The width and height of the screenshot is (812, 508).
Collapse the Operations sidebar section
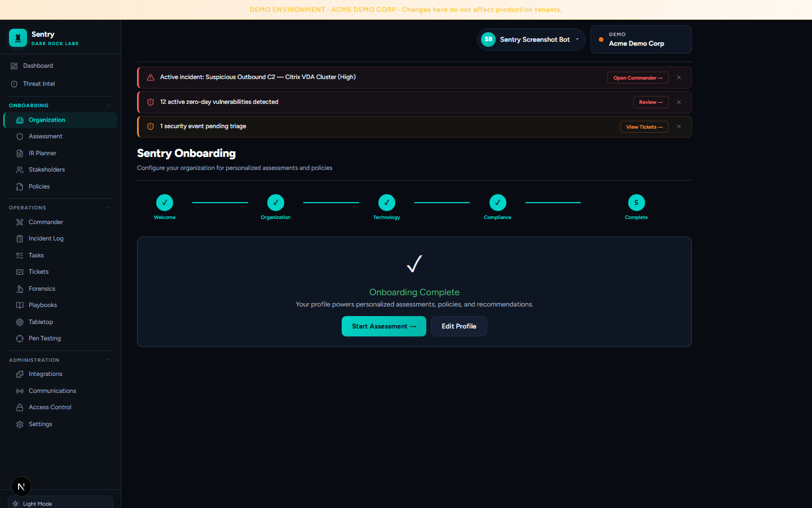(x=109, y=208)
